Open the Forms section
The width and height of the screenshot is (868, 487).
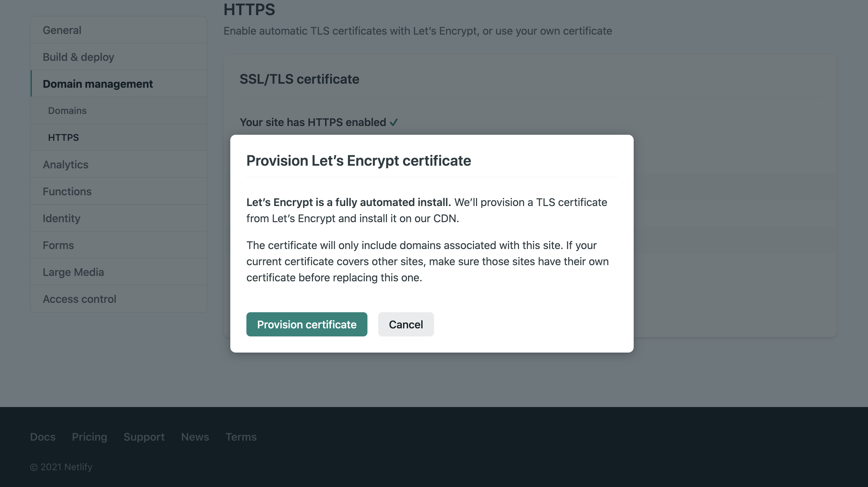[x=58, y=245]
